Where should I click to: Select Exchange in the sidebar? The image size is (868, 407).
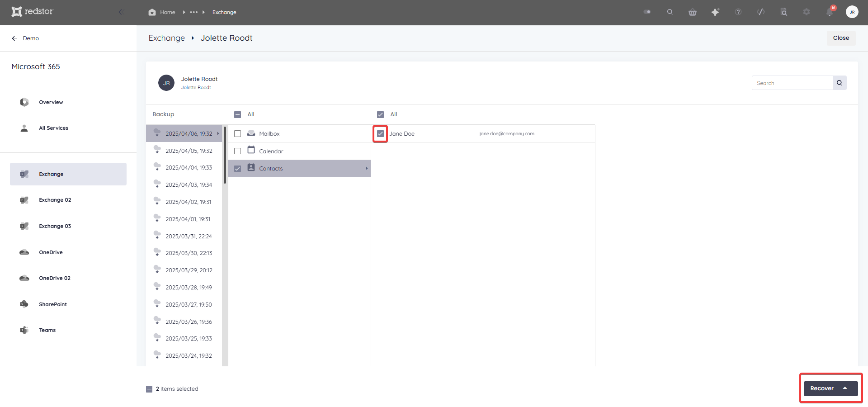pyautogui.click(x=68, y=174)
